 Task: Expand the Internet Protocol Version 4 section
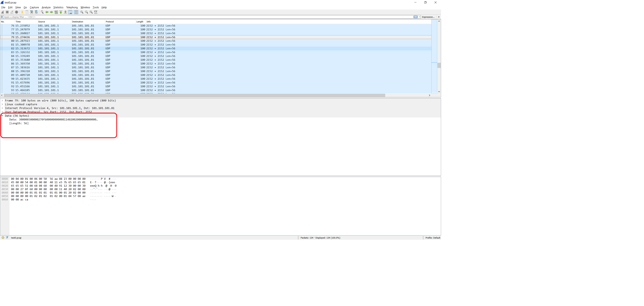(x=2, y=108)
